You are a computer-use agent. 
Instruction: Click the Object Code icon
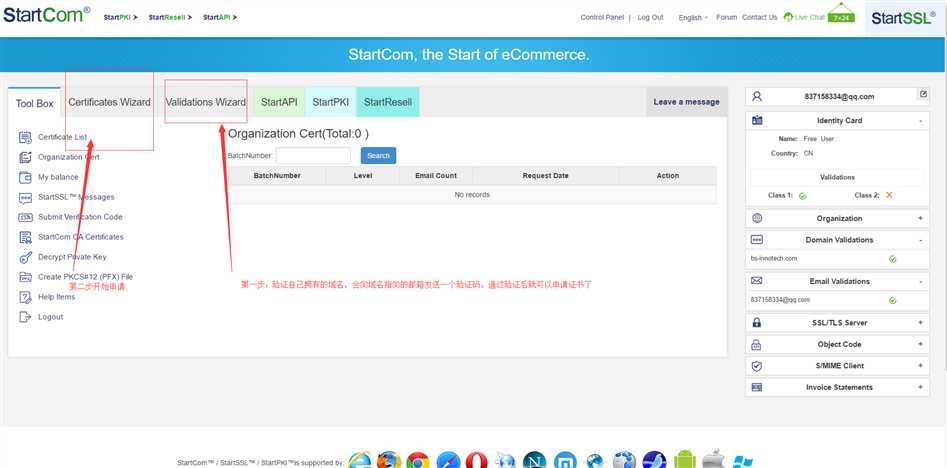(x=756, y=345)
